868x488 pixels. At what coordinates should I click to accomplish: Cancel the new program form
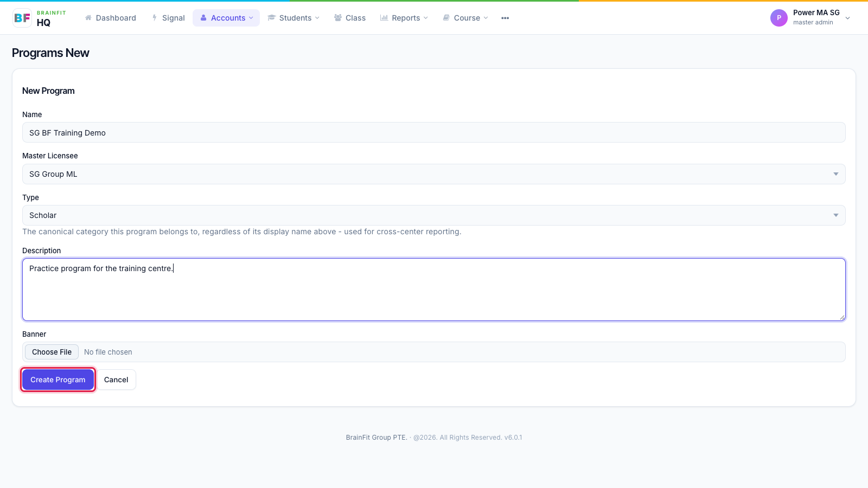116,380
